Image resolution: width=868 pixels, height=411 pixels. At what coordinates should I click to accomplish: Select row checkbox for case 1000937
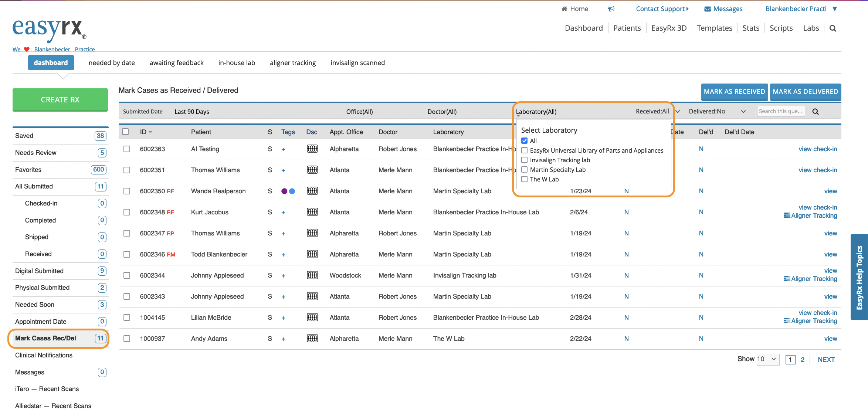pyautogui.click(x=127, y=339)
